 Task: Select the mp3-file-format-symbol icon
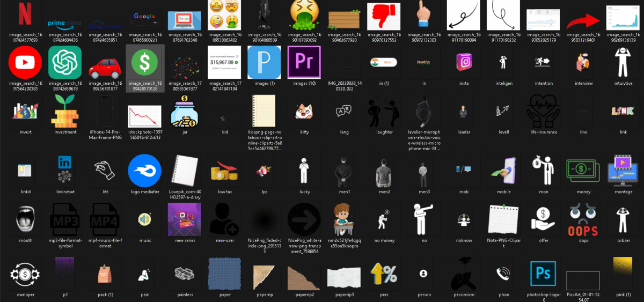tap(65, 220)
